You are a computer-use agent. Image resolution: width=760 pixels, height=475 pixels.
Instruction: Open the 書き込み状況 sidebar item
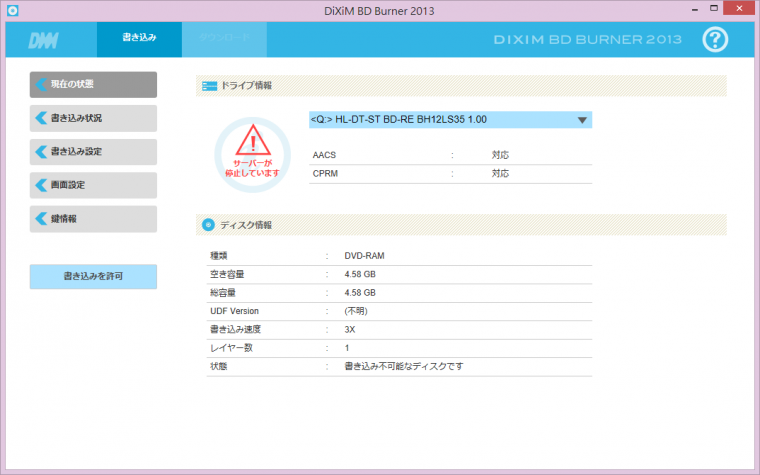[93, 118]
